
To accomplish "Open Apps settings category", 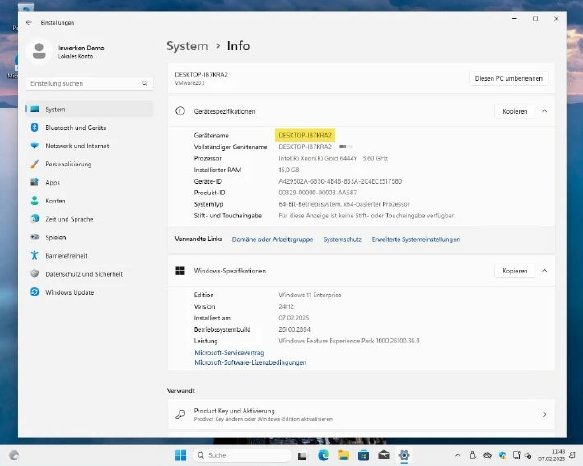I will 89,182.
